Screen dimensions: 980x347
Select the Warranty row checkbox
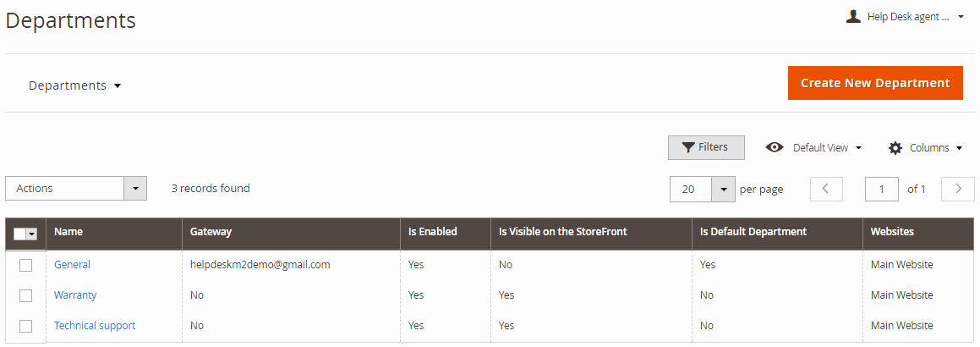pyautogui.click(x=25, y=295)
